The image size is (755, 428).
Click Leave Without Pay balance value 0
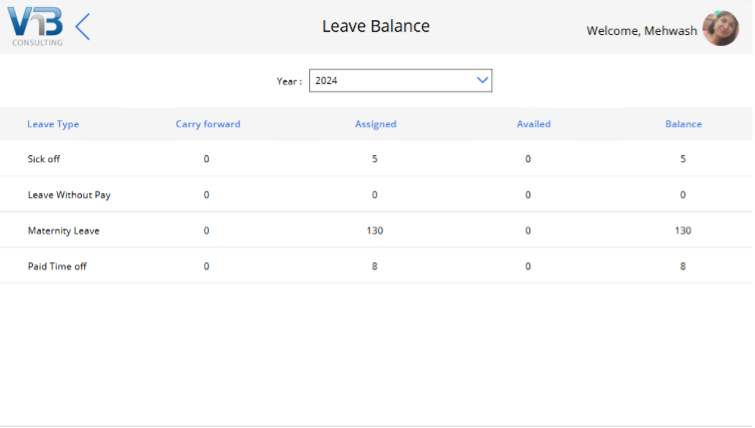(x=683, y=195)
